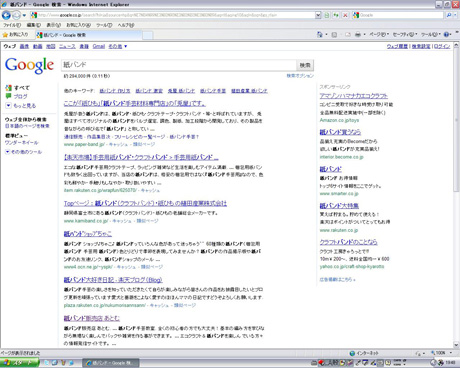460x368 pixels.
Task: Click ワンダーホイール link
Action: tap(22, 143)
